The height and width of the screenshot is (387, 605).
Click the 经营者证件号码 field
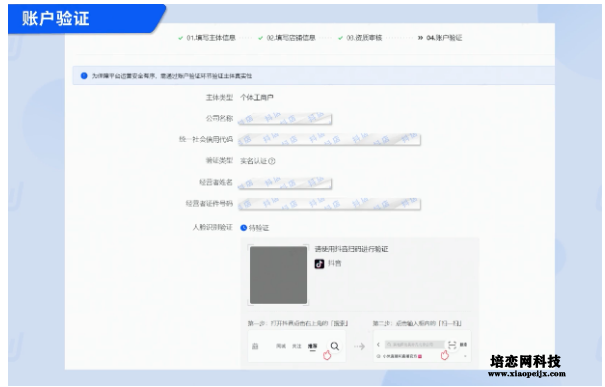[329, 204]
